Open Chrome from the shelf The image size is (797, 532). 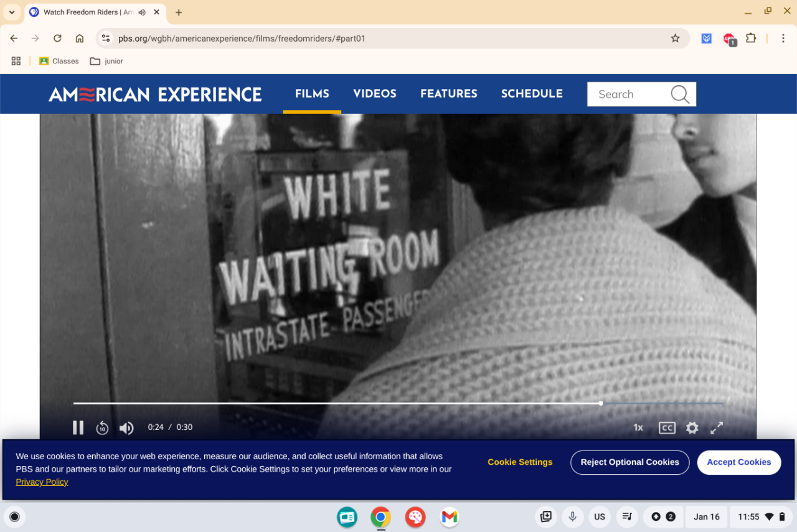point(380,517)
